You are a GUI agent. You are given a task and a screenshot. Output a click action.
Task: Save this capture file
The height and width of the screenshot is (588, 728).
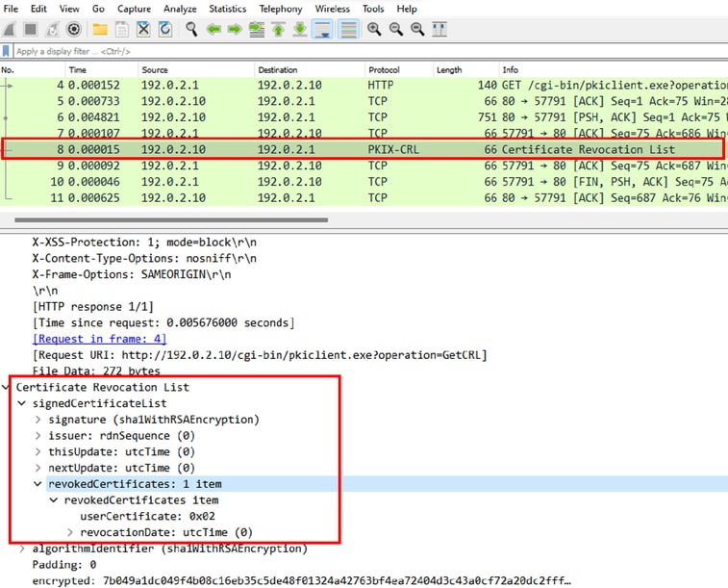coord(122,29)
